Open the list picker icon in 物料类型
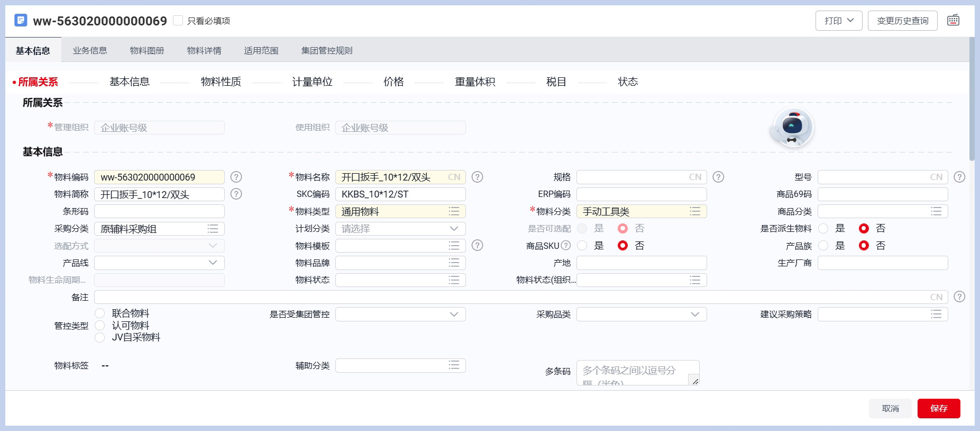 coord(454,212)
